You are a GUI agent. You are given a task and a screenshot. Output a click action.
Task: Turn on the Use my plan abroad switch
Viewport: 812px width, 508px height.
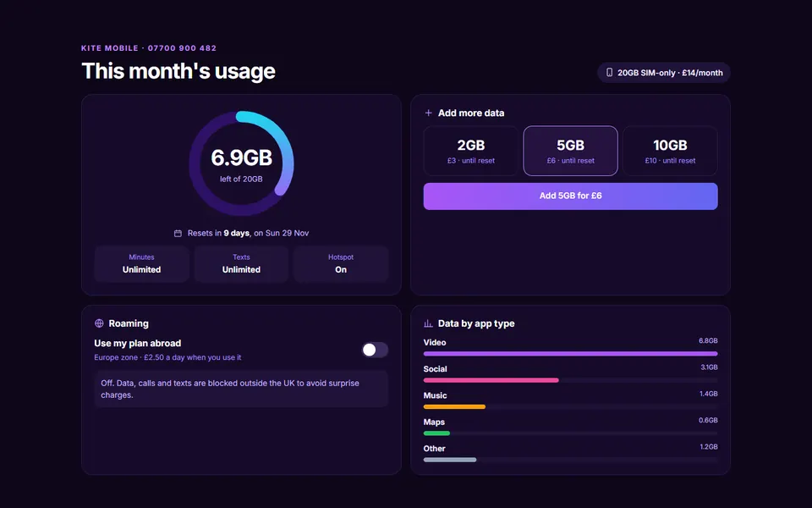click(x=375, y=350)
